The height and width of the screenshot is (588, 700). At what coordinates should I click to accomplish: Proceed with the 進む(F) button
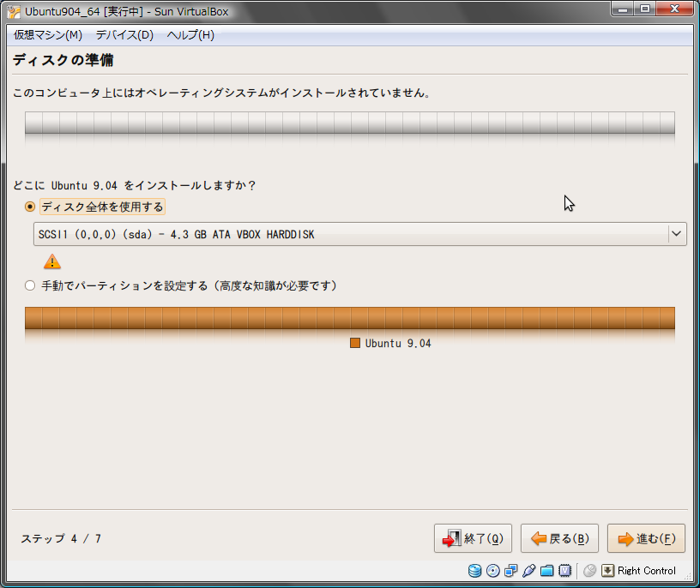coord(646,538)
